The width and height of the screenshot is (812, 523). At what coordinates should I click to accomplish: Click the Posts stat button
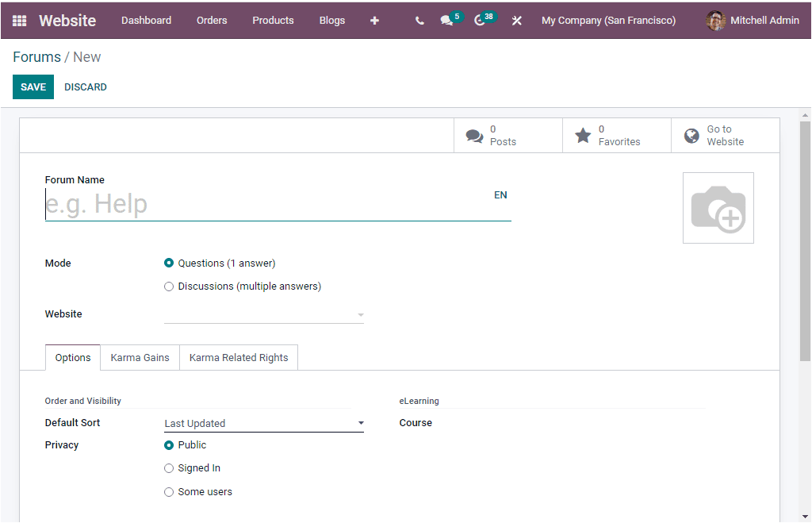[507, 135]
